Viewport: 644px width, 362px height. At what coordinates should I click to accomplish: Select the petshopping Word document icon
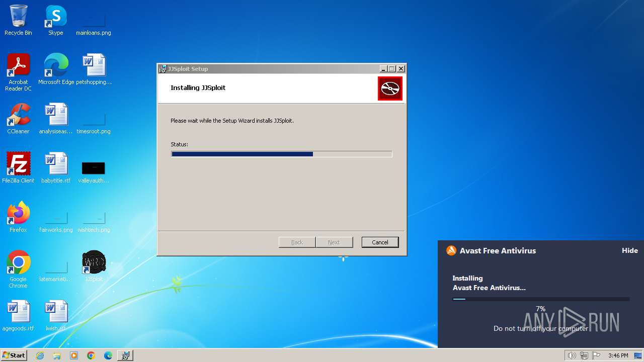click(x=94, y=69)
